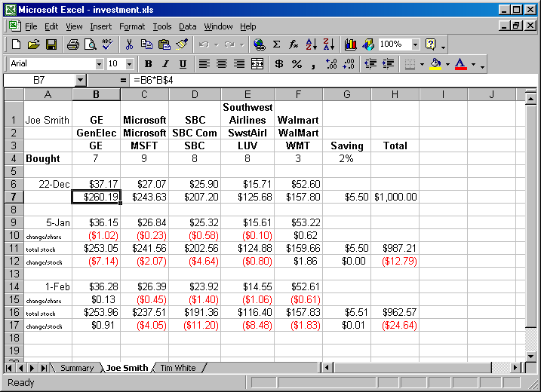541x392 pixels.
Task: Open Office Assistant help
Action: (431, 44)
